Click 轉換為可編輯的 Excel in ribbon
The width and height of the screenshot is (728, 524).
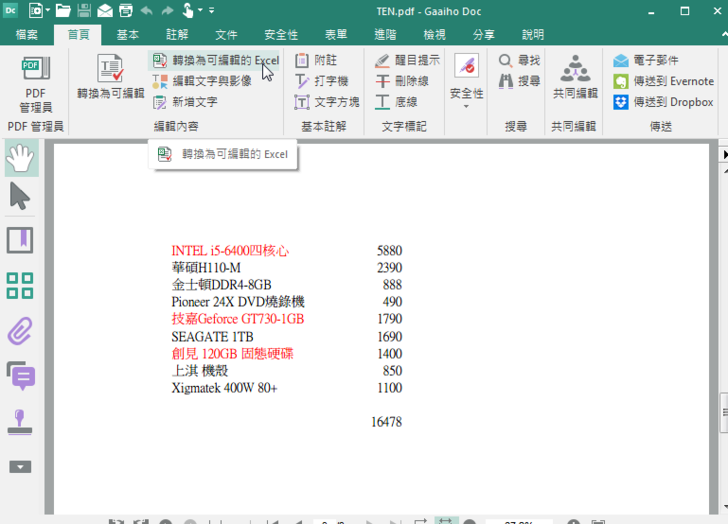click(216, 61)
